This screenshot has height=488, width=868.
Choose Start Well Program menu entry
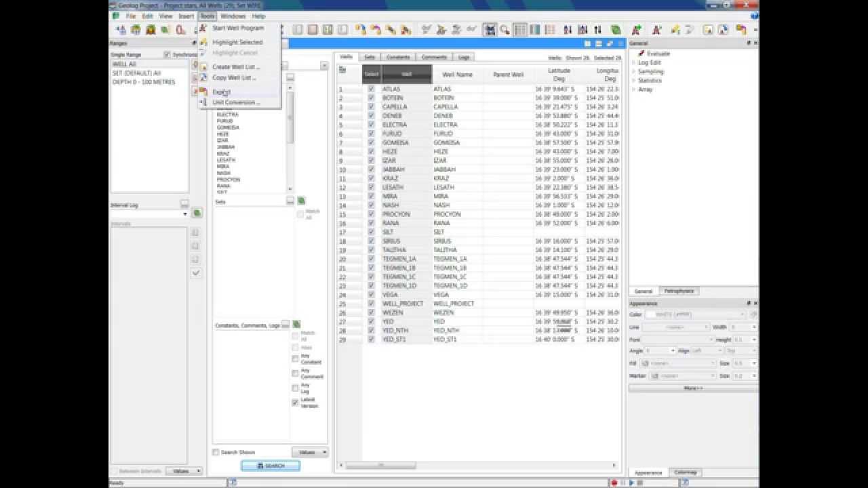(238, 28)
